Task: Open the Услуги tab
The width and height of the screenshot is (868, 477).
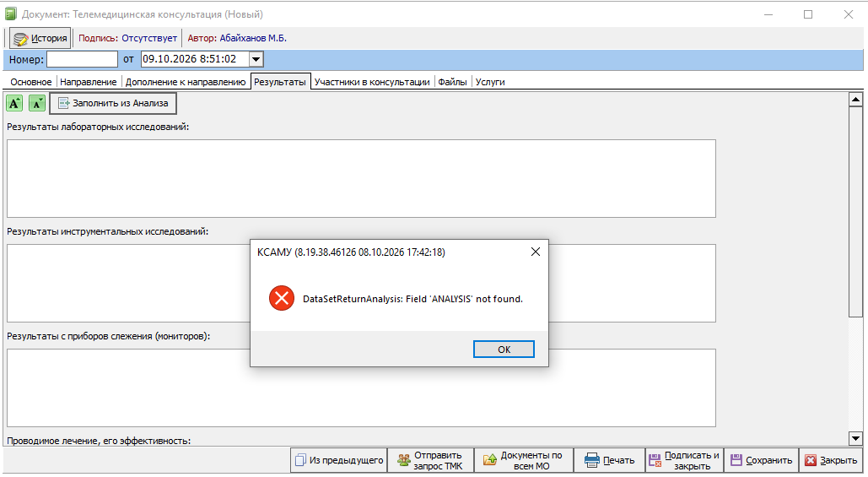Action: point(490,82)
